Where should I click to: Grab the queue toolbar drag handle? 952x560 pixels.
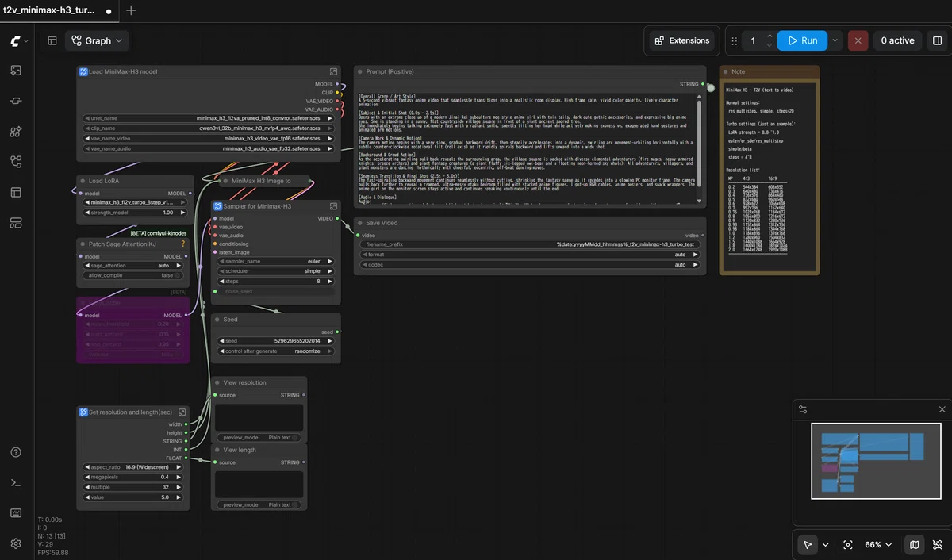(732, 40)
